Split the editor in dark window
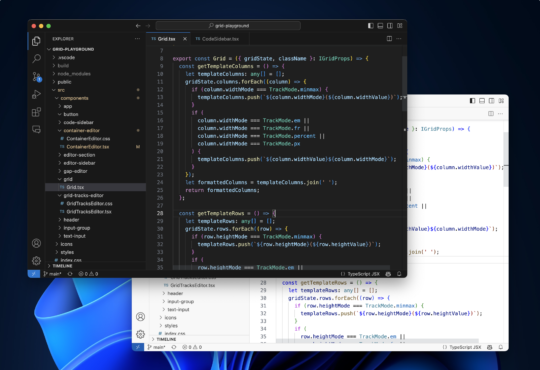Viewport: 540px width, 370px height. point(389,39)
